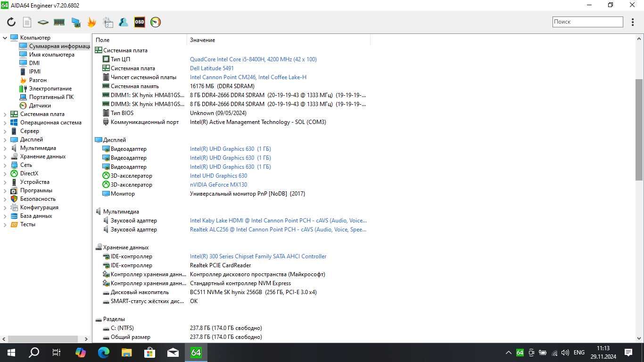Select the Тесты tree item
The height and width of the screenshot is (362, 644).
pyautogui.click(x=23, y=224)
